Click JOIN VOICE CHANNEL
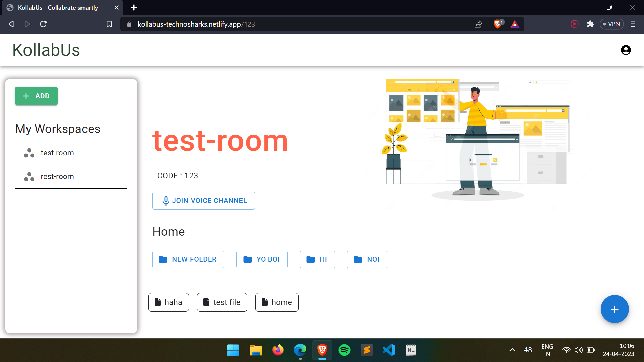The width and height of the screenshot is (644, 362). point(203,200)
